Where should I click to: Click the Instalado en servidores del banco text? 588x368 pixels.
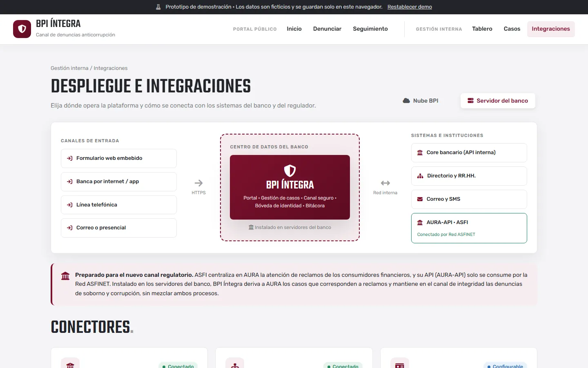290,227
